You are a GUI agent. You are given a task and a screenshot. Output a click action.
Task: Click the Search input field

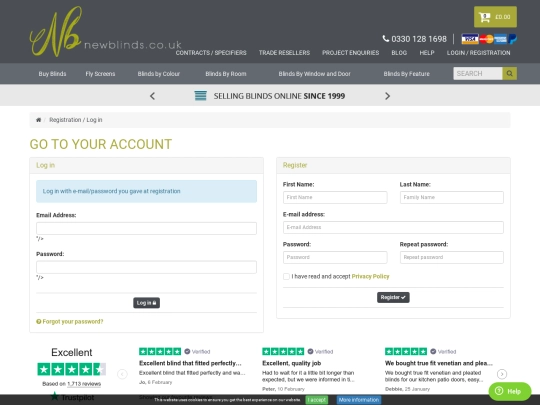coord(478,73)
